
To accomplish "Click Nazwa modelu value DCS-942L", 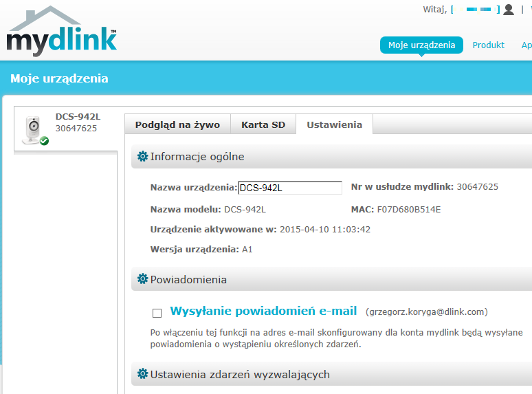I will click(245, 210).
